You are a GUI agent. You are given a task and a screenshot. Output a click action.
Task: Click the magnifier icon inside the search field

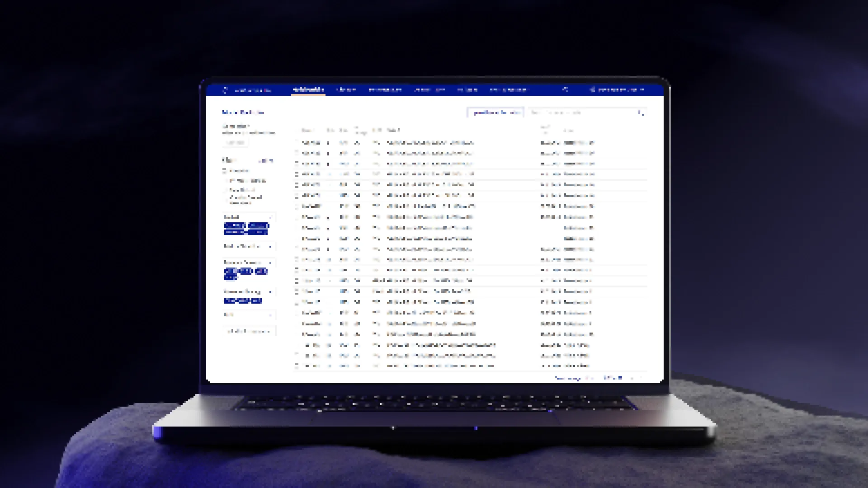pyautogui.click(x=641, y=113)
